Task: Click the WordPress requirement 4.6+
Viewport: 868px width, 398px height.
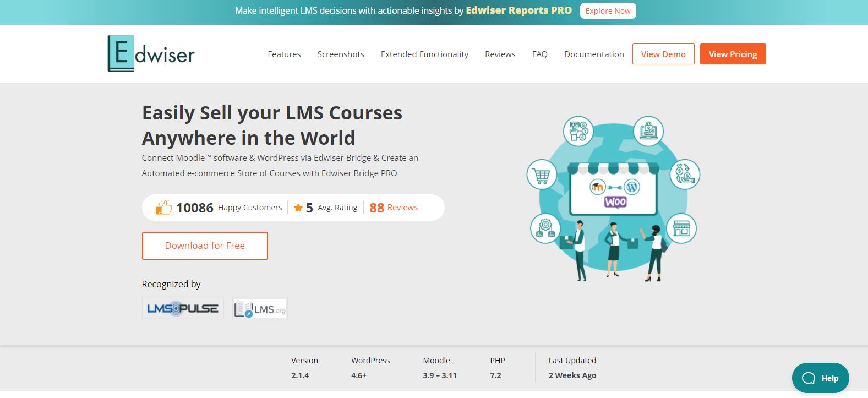Action: click(x=359, y=375)
